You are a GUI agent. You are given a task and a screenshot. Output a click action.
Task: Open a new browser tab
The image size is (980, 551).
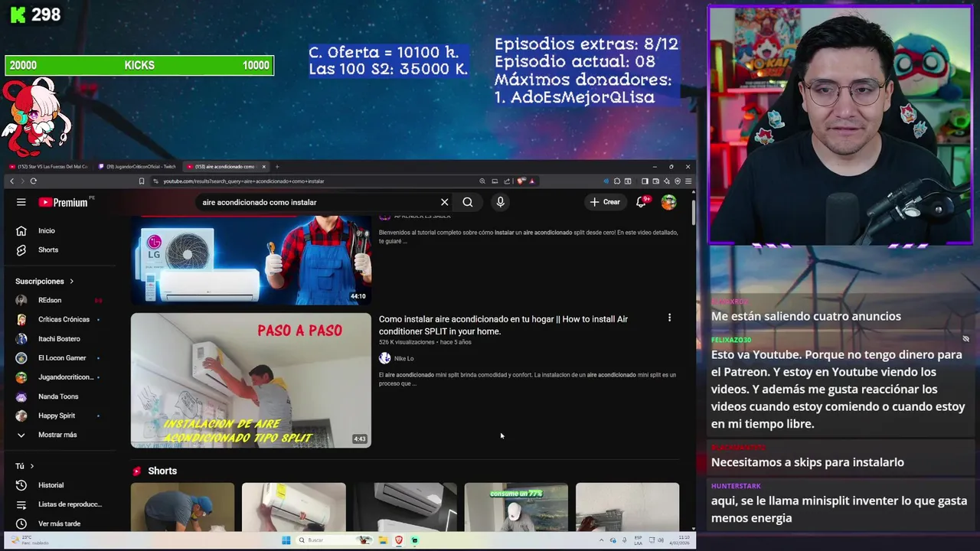coord(277,167)
